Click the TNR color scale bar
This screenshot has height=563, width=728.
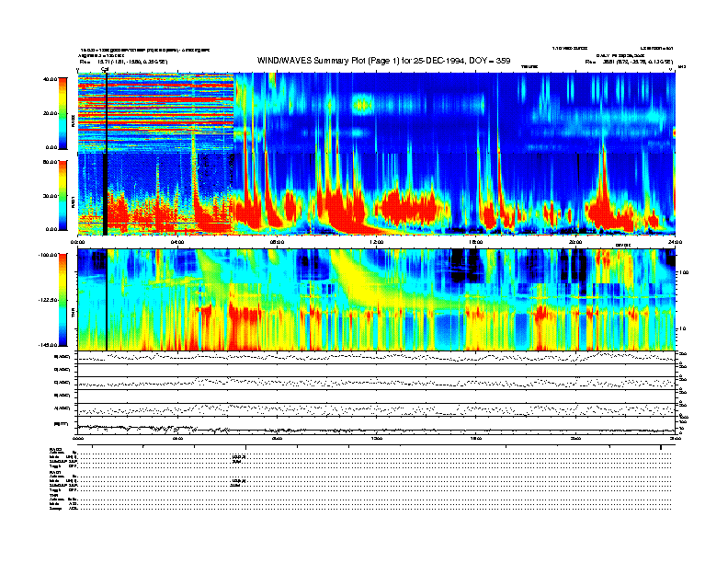point(63,300)
